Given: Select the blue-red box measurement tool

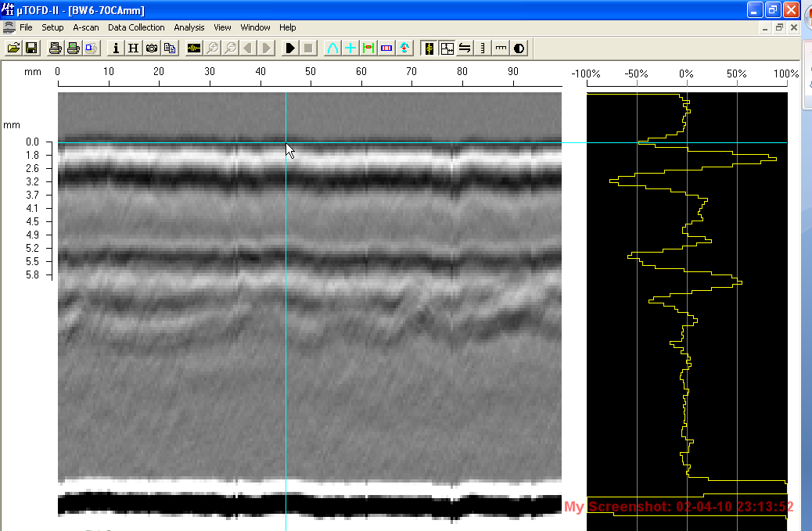Looking at the screenshot, I should pyautogui.click(x=386, y=48).
